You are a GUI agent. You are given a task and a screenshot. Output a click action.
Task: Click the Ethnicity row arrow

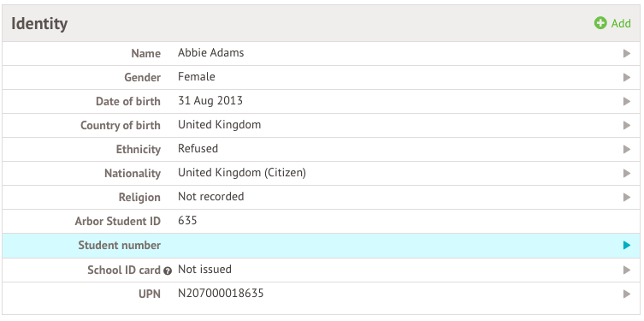click(626, 149)
